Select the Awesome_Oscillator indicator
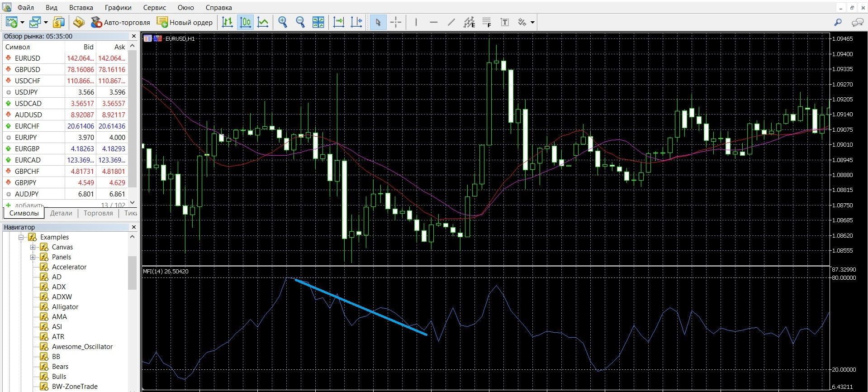This screenshot has width=868, height=392. (82, 347)
